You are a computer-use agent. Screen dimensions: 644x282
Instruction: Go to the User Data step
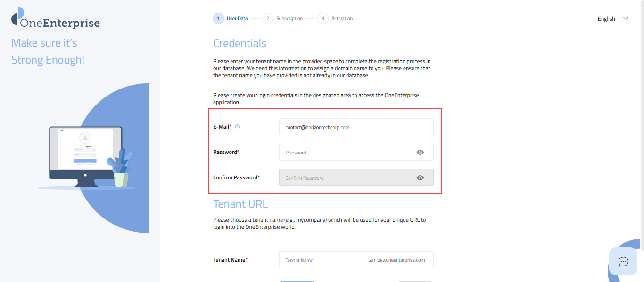(237, 19)
